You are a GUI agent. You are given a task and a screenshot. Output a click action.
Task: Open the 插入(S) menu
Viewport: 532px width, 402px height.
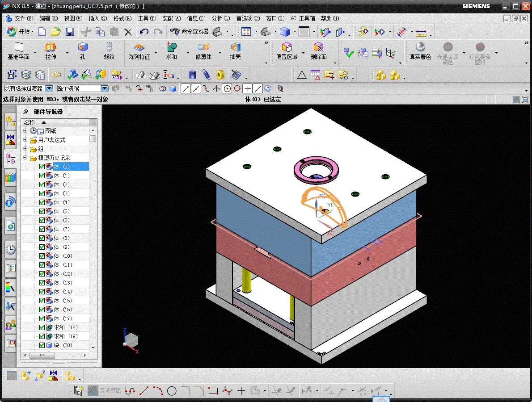(x=98, y=18)
